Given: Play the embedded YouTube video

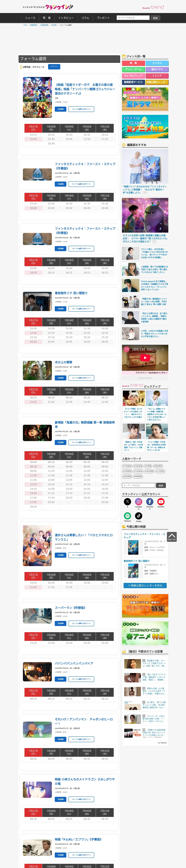Looking at the screenshot, I should 145,358.
